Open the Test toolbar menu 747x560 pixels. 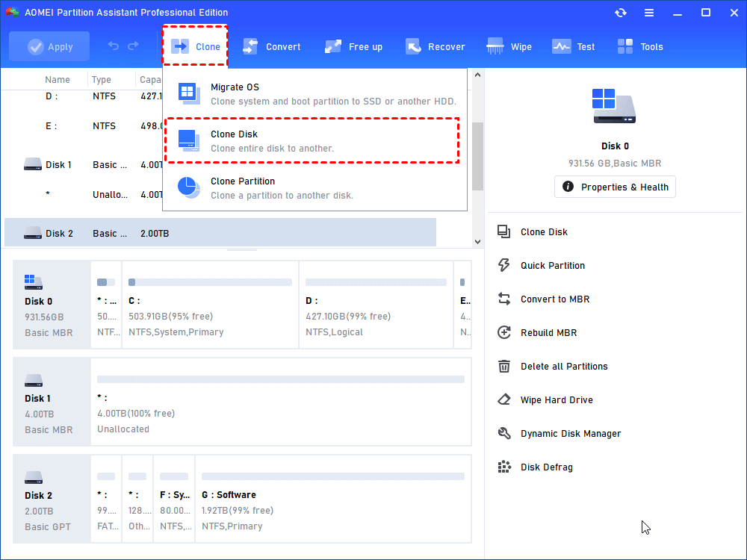tap(574, 46)
